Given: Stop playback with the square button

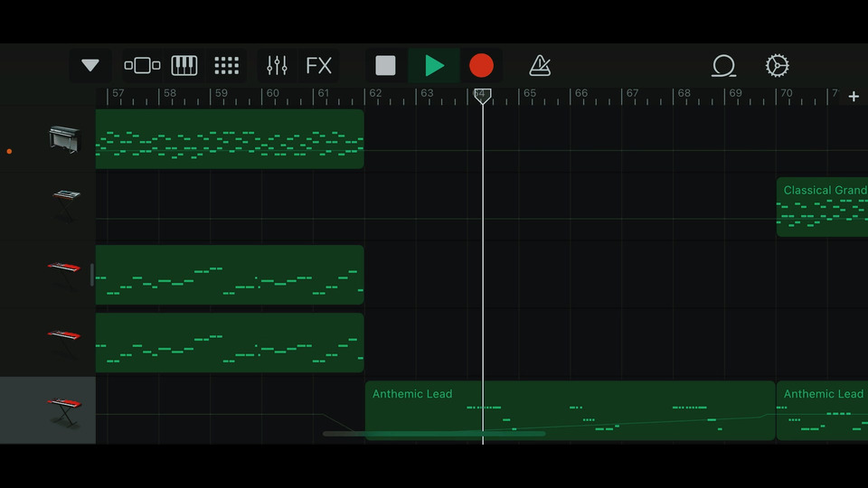Looking at the screenshot, I should [x=385, y=65].
